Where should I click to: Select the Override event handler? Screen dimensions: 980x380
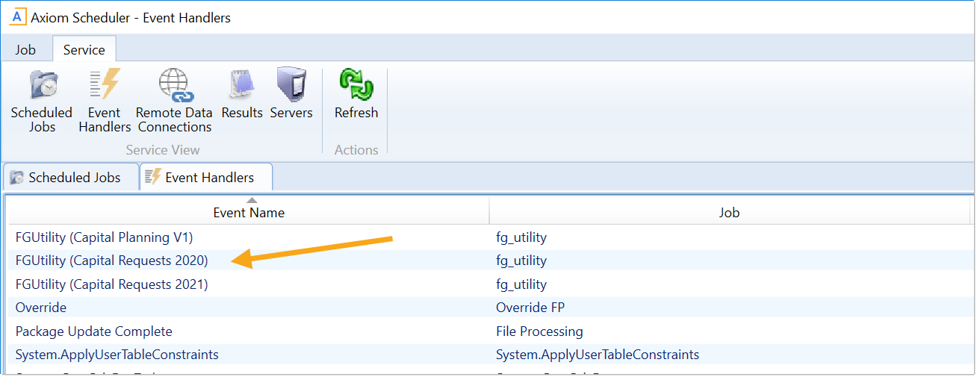41,308
